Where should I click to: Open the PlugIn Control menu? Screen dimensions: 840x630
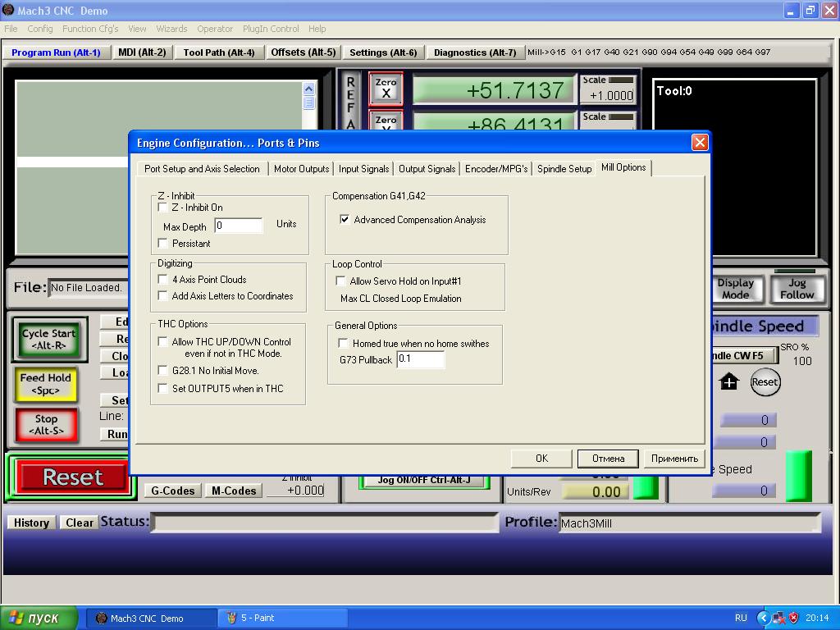click(x=271, y=29)
